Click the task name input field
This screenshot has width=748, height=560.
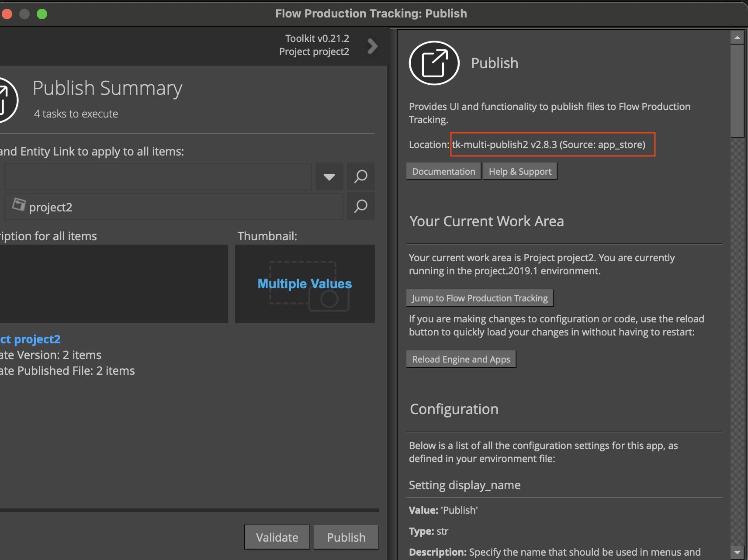(x=158, y=176)
